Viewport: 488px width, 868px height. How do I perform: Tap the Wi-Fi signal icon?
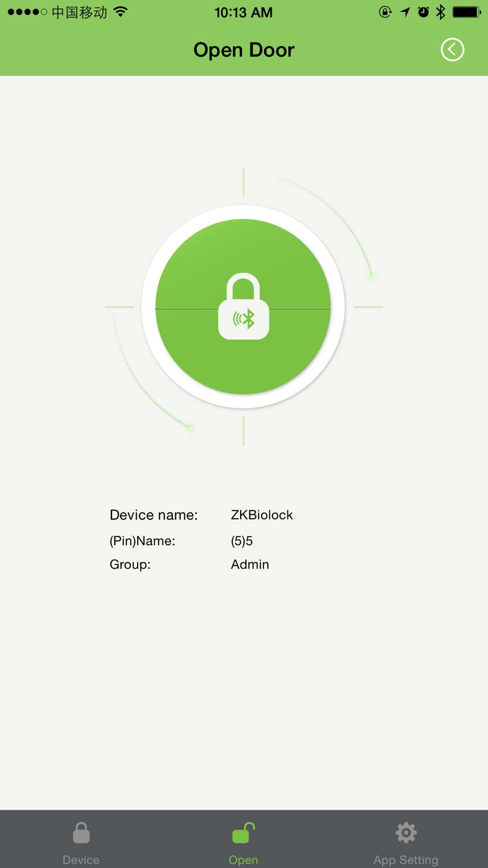(121, 12)
